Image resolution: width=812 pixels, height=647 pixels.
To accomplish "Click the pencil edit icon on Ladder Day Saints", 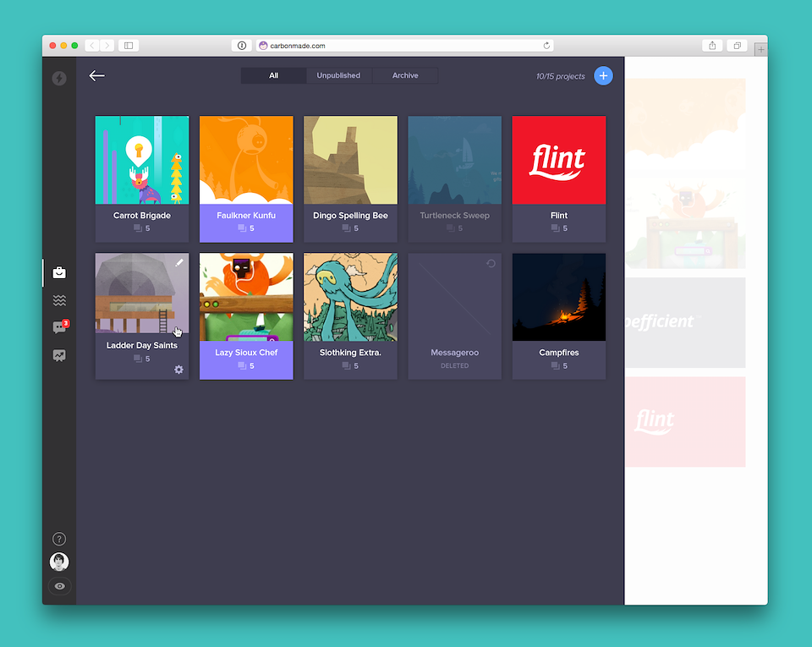I will (178, 264).
